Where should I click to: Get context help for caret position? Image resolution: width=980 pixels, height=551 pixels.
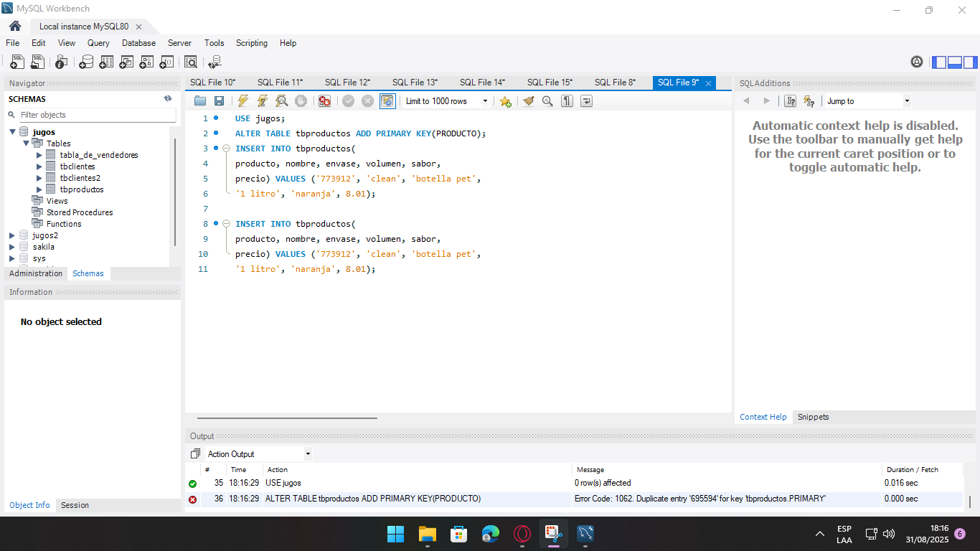click(791, 101)
